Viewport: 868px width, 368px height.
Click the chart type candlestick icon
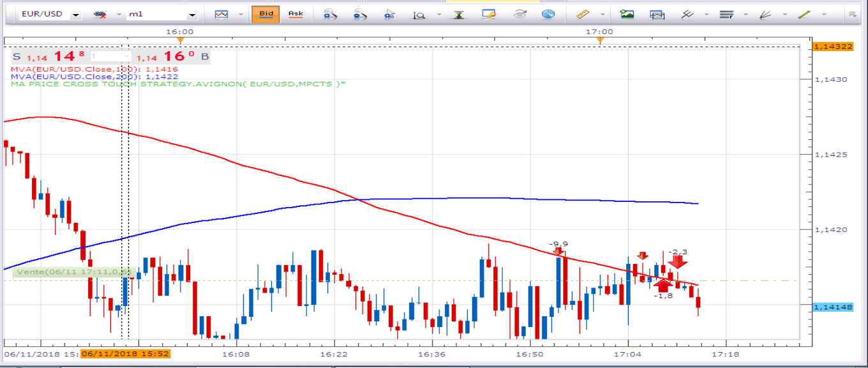221,14
